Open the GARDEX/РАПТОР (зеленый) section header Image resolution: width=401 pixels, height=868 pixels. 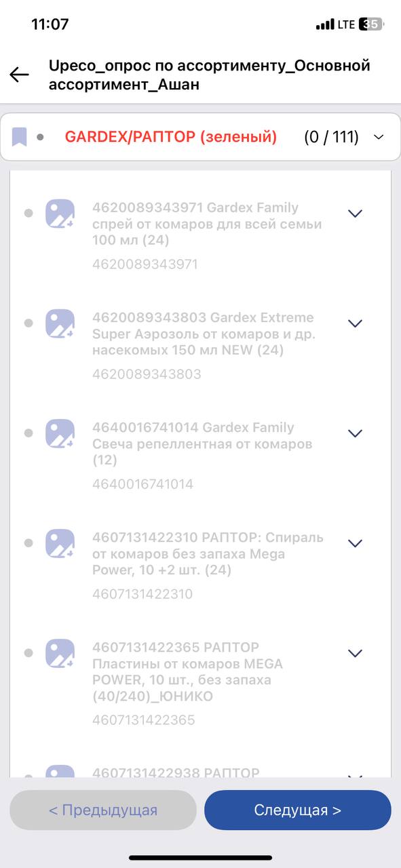click(x=200, y=137)
